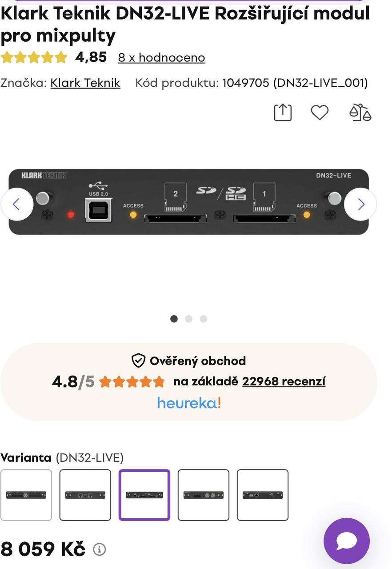Open the 22968 recenzí reviews link

click(x=284, y=381)
